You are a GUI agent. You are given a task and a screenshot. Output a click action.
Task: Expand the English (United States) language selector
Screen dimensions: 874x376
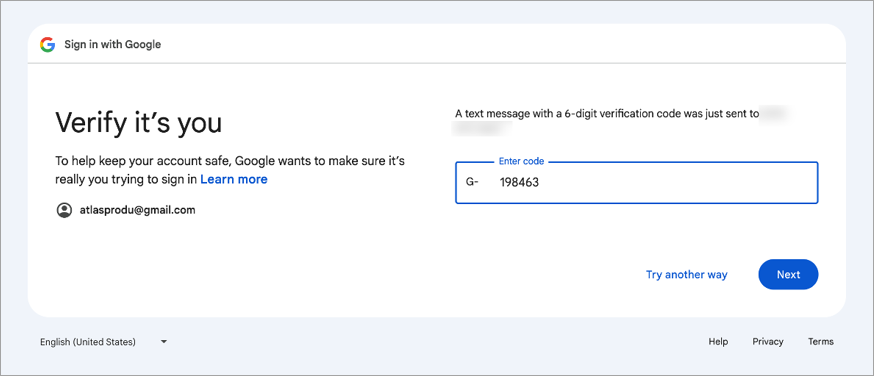[104, 341]
